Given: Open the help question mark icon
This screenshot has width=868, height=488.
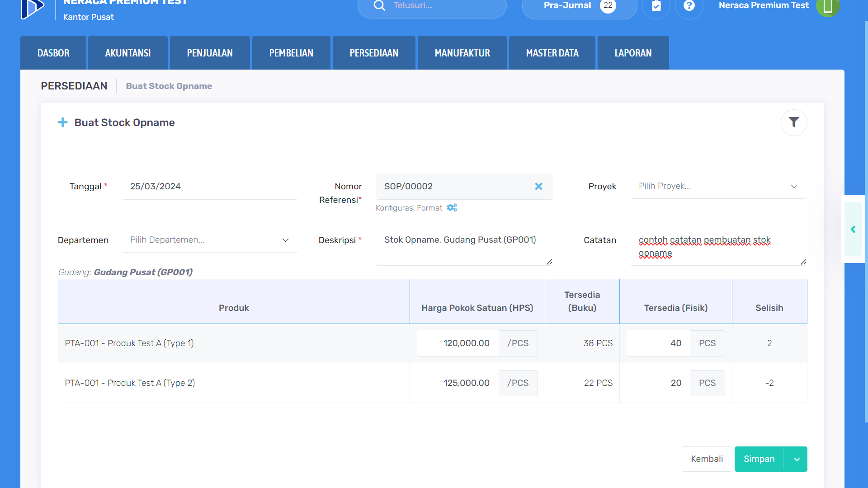Looking at the screenshot, I should tap(689, 5).
